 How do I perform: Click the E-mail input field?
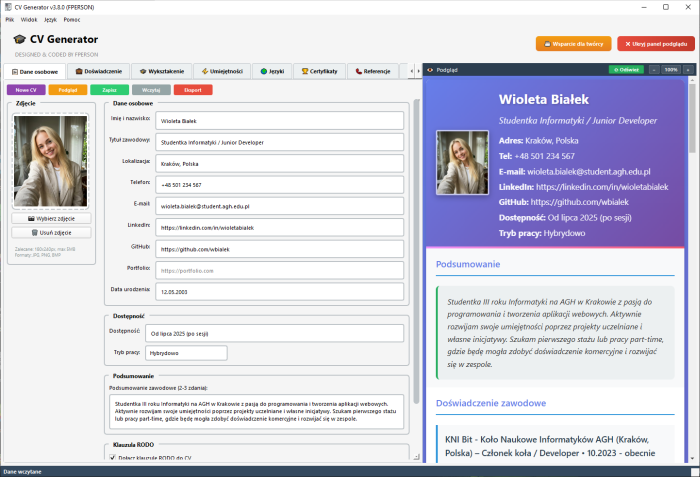tap(279, 206)
